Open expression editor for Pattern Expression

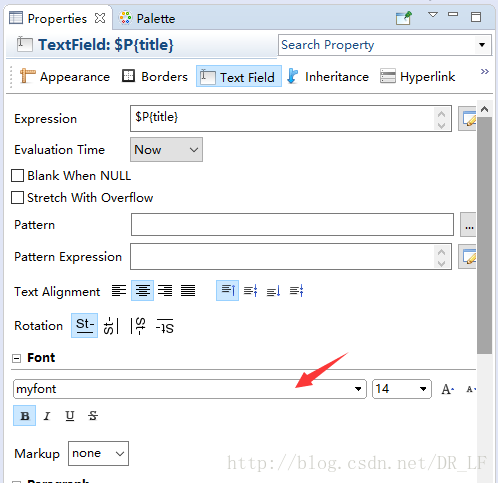[467, 257]
